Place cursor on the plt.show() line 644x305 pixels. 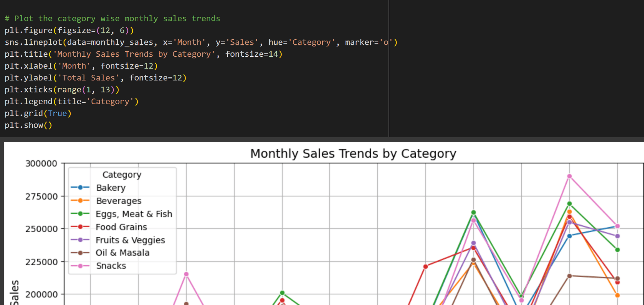coord(28,125)
